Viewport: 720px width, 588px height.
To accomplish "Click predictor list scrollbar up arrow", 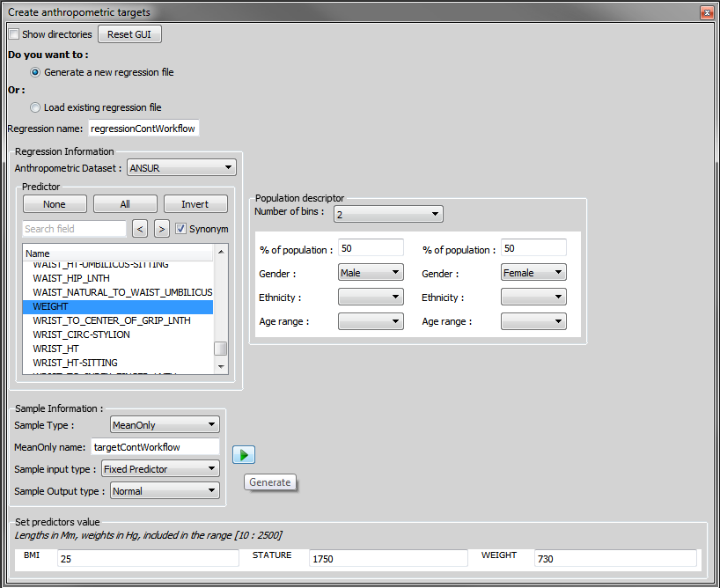I will click(221, 252).
